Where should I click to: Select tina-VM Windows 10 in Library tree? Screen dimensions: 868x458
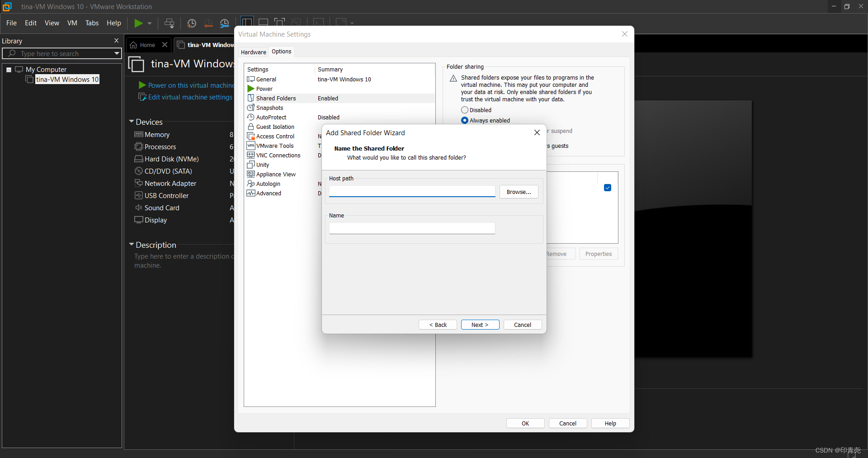pyautogui.click(x=67, y=79)
